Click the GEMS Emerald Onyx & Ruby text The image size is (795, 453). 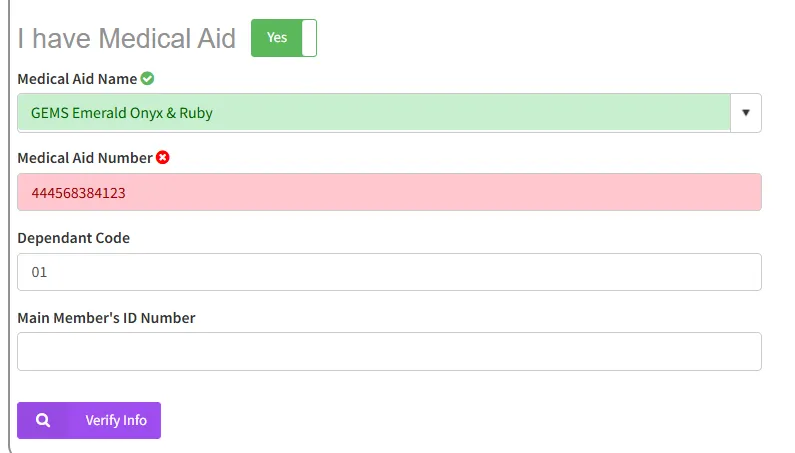[x=122, y=113]
